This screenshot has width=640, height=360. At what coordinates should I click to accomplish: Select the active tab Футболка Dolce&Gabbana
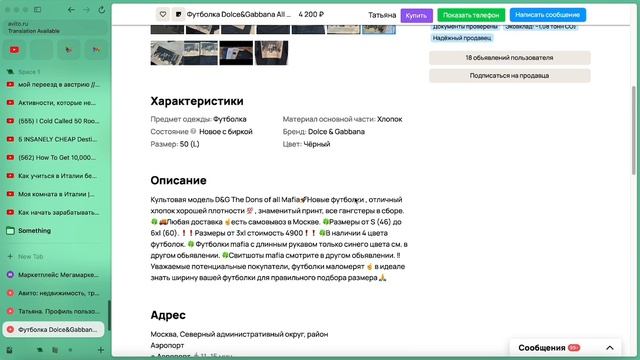click(54, 329)
